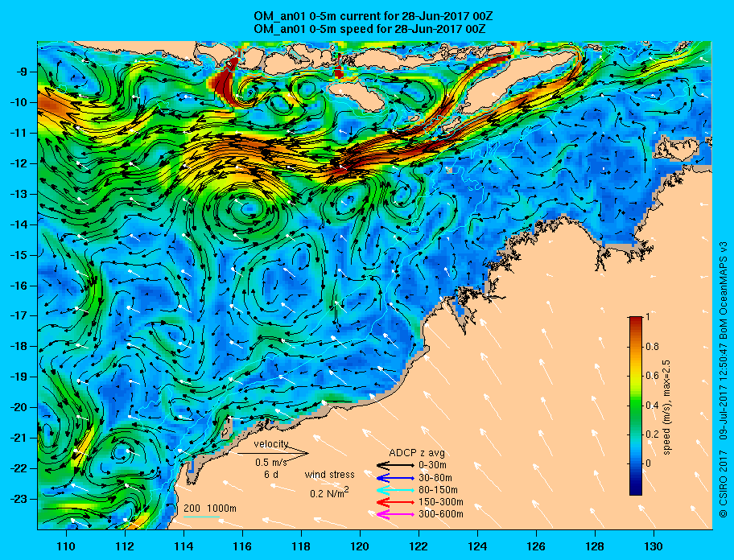Click the '0.2 N/m2' wind stress value
734x560 pixels.
(x=329, y=492)
